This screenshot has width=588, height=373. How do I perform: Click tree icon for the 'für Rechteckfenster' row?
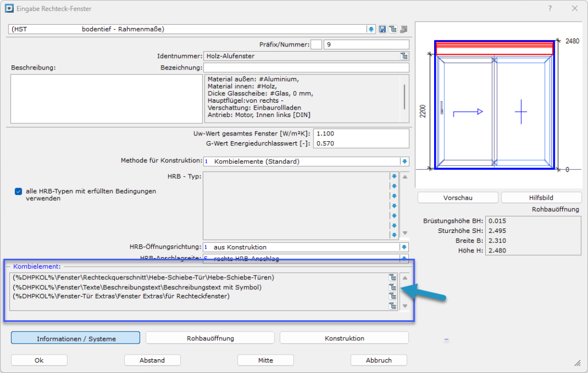point(393,296)
